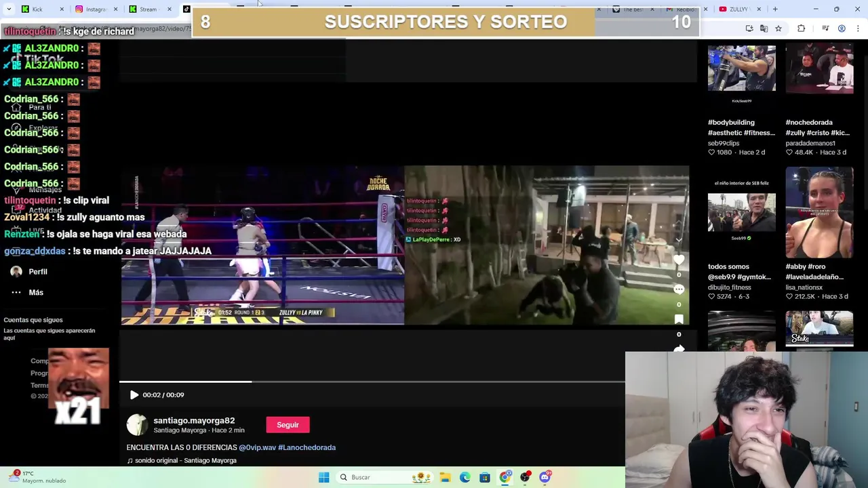Open OBS Studio from taskbar
The image size is (868, 488).
(525, 477)
